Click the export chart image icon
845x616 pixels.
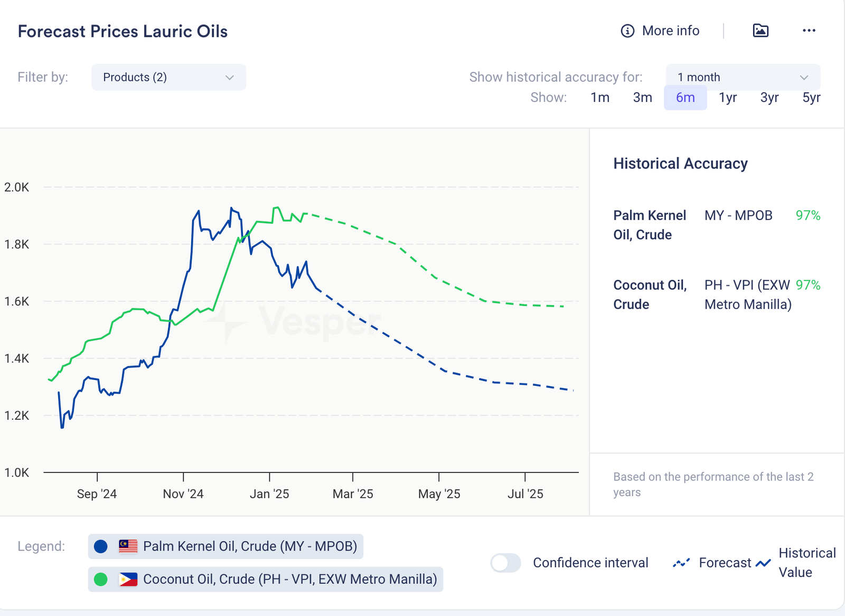[x=760, y=31]
